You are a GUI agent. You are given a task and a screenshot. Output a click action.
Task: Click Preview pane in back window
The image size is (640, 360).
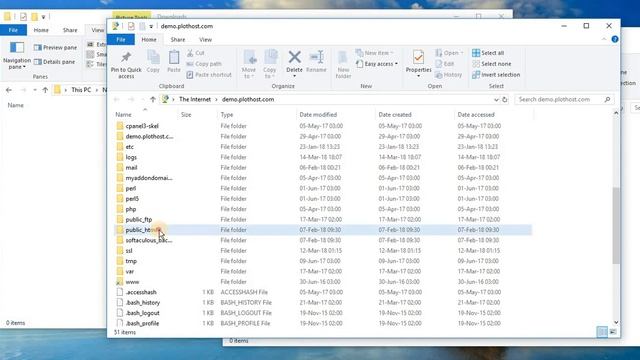[56, 48]
